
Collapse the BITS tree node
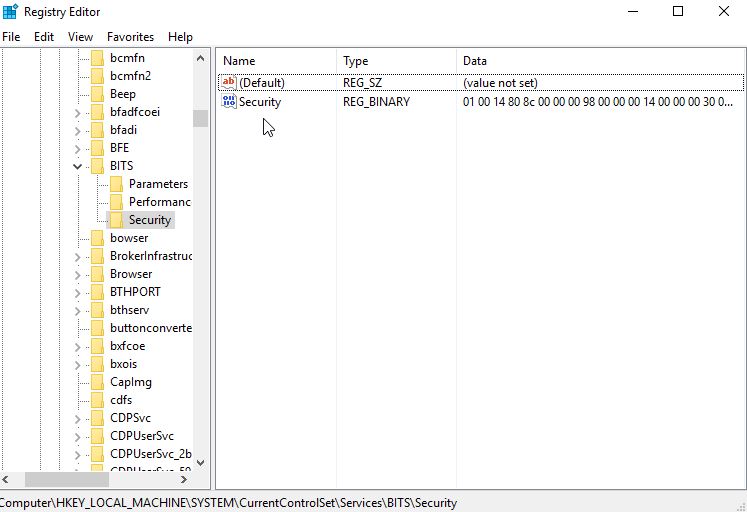(x=78, y=166)
